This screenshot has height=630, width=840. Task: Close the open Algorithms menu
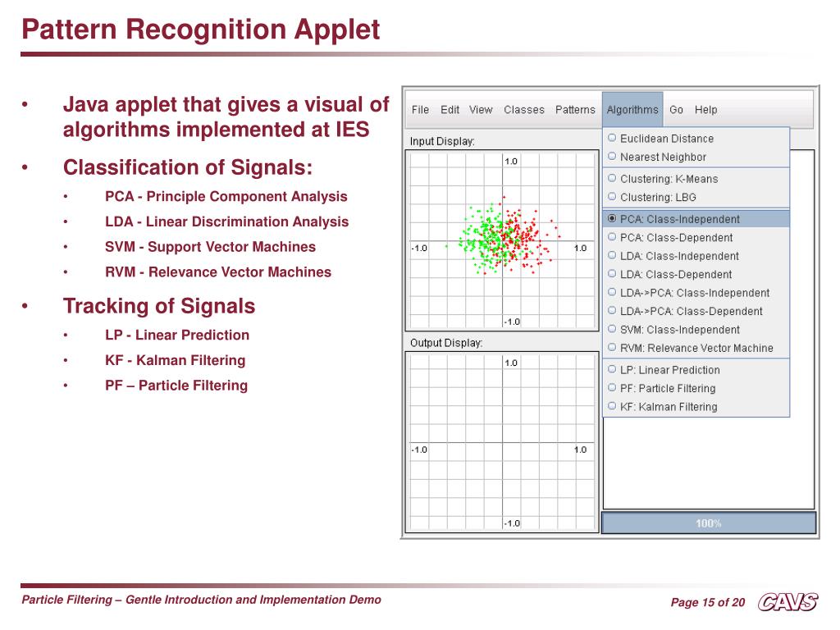(x=632, y=110)
